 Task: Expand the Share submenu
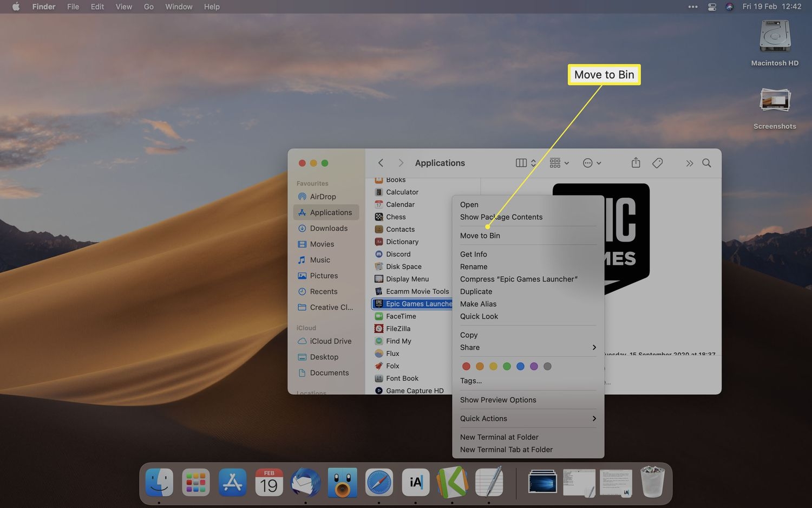click(528, 348)
